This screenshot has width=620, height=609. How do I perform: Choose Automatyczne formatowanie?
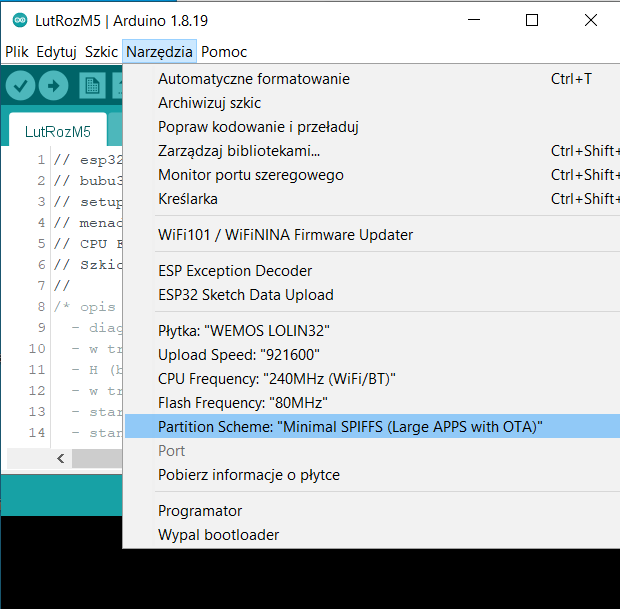tap(372, 79)
